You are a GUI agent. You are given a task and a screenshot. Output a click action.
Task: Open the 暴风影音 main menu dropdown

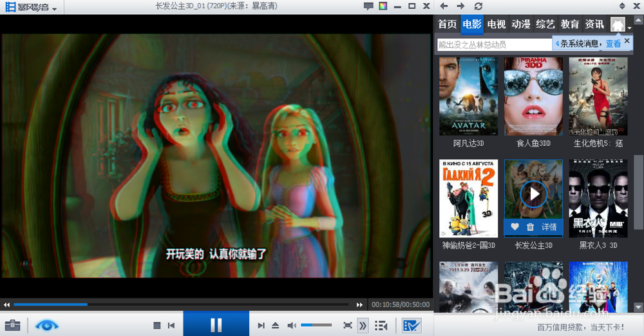point(31,7)
